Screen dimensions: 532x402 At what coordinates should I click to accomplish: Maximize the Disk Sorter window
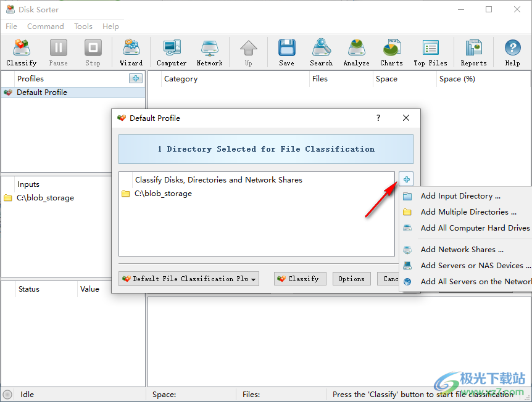[489, 9]
